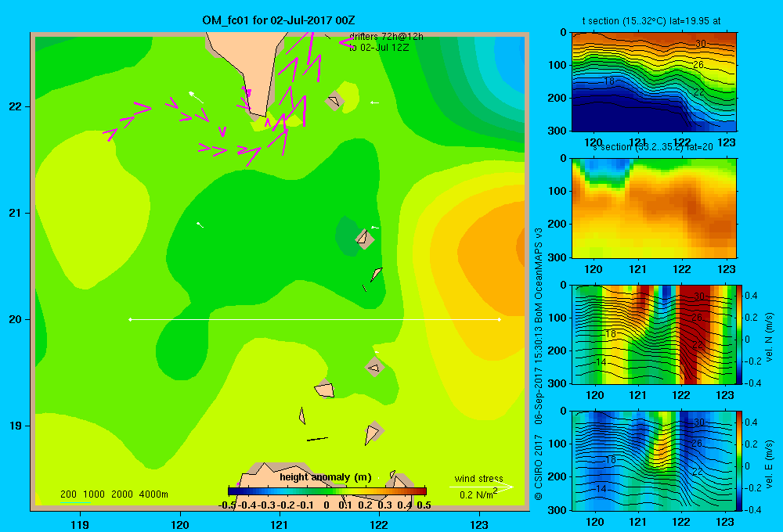The image size is (783, 532).
Task: Click longitude label 119 on main map
Action: (80, 524)
